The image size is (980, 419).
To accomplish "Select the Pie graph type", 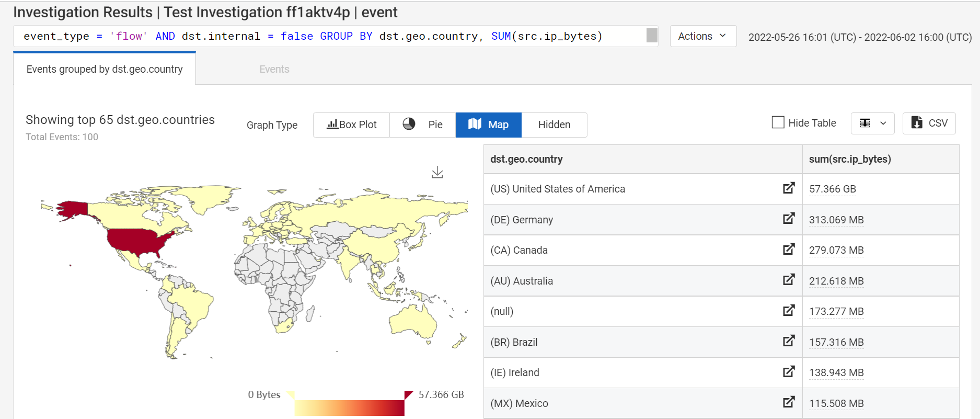I will (x=422, y=124).
